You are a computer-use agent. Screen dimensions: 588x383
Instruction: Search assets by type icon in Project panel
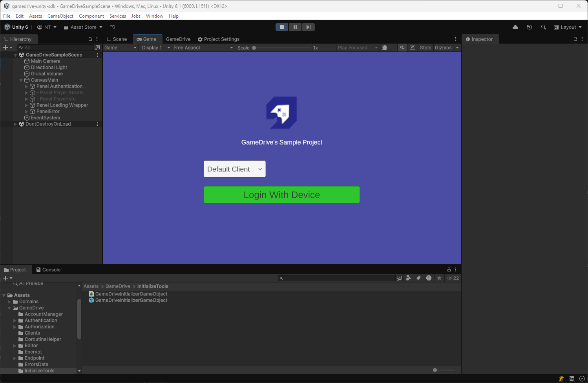pos(409,278)
